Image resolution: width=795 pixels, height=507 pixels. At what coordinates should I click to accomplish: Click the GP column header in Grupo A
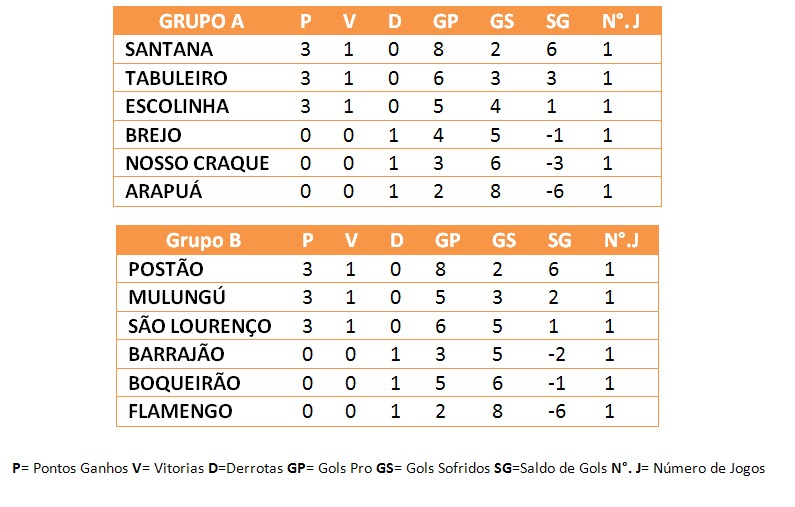click(x=445, y=21)
